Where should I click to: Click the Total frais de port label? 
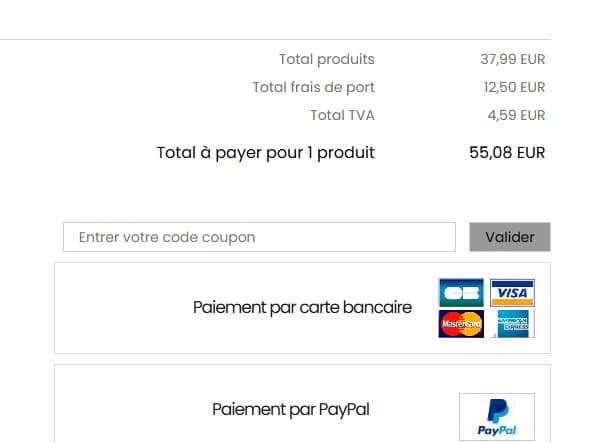pos(314,87)
